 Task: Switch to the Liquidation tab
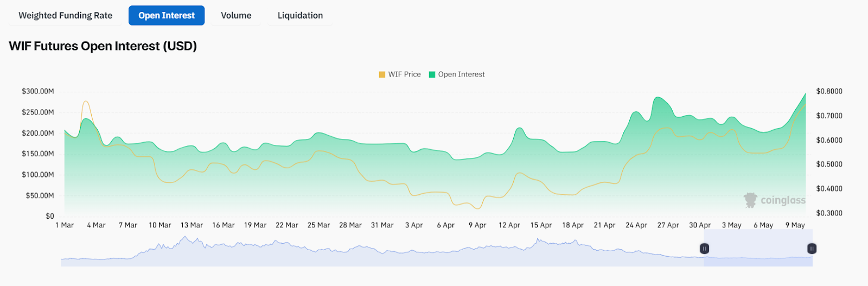click(300, 15)
